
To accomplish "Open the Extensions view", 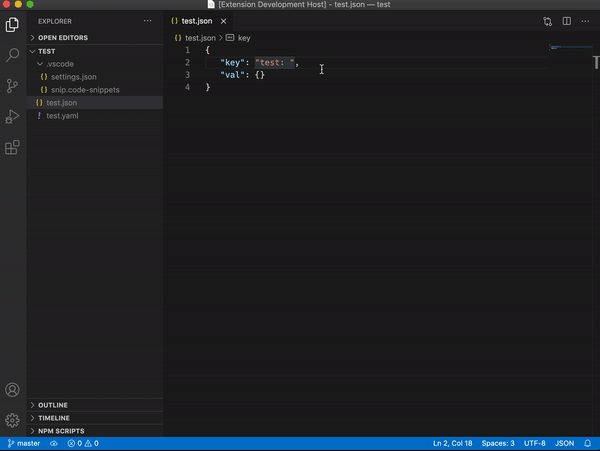I will pos(12,147).
